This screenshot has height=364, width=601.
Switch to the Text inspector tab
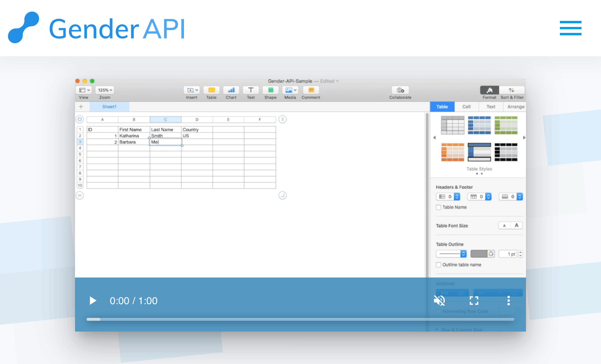[x=491, y=107]
